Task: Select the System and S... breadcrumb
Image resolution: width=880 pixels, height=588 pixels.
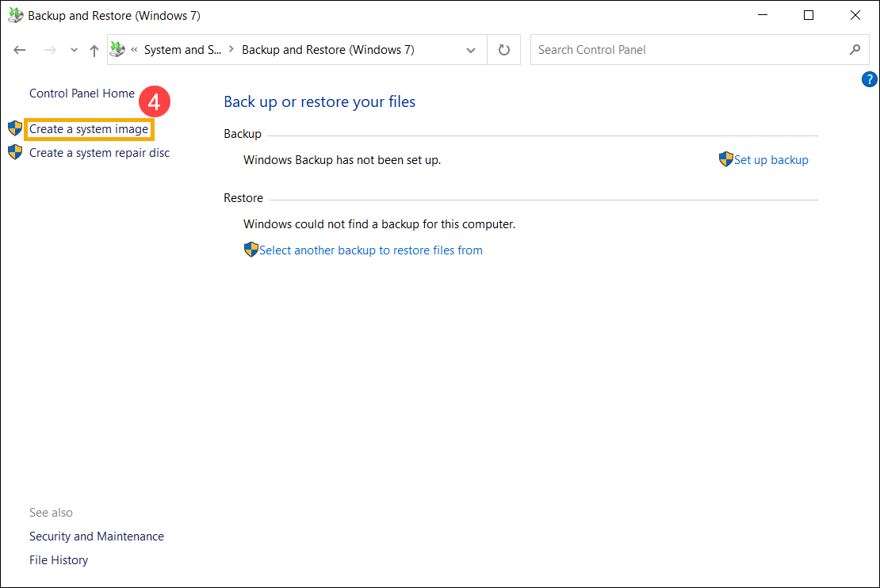Action: point(183,49)
